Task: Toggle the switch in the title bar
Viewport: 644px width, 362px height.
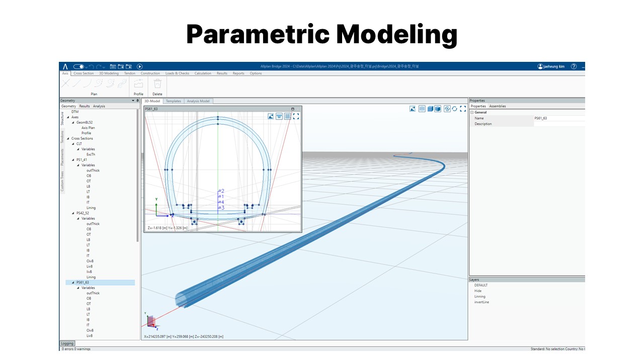Action: 78,66
